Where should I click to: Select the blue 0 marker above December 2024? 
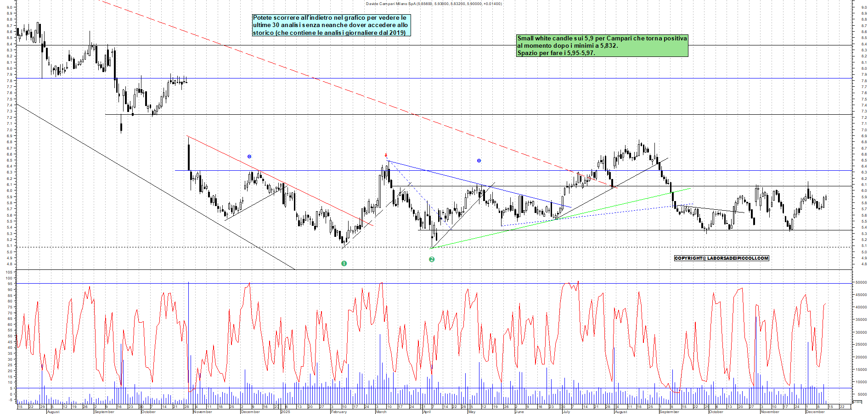pos(249,157)
